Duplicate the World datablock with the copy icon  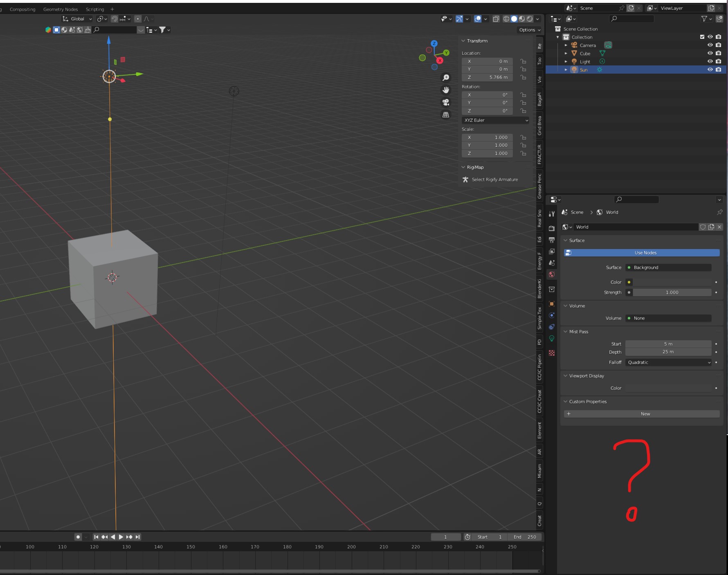click(711, 227)
